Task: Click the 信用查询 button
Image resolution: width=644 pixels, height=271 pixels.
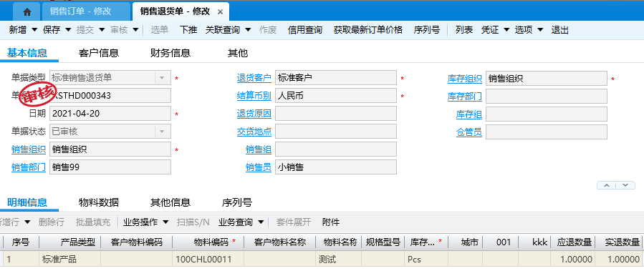Action: [305, 29]
